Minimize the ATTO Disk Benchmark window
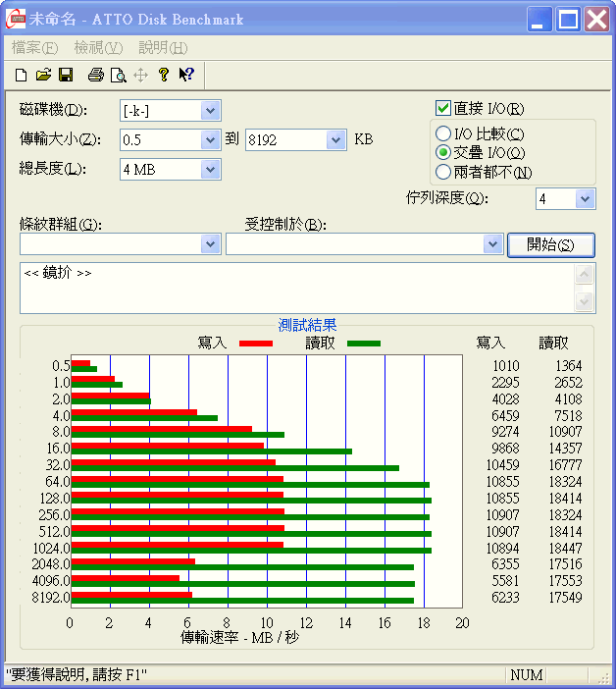The height and width of the screenshot is (689, 616). (539, 20)
